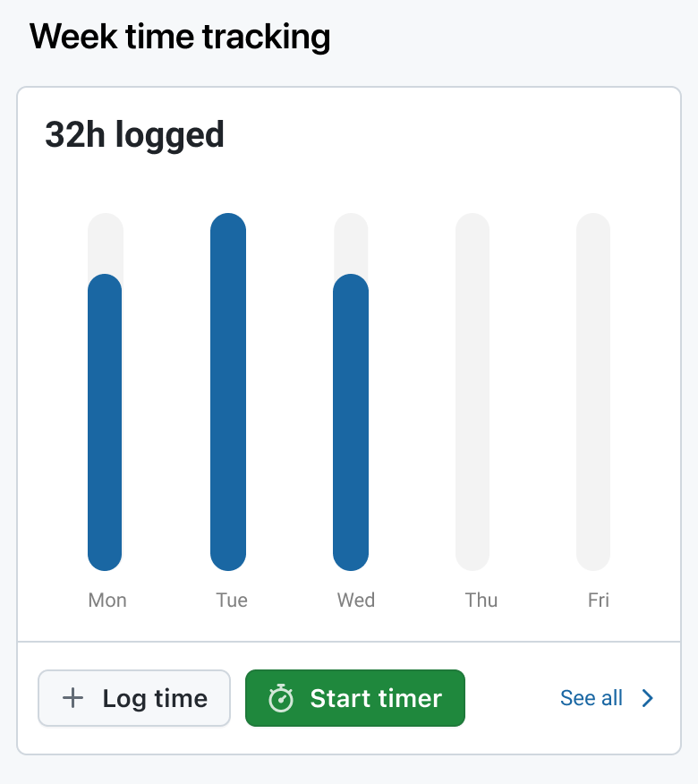
Task: Select the Wednesday time bar
Action: coord(354,421)
